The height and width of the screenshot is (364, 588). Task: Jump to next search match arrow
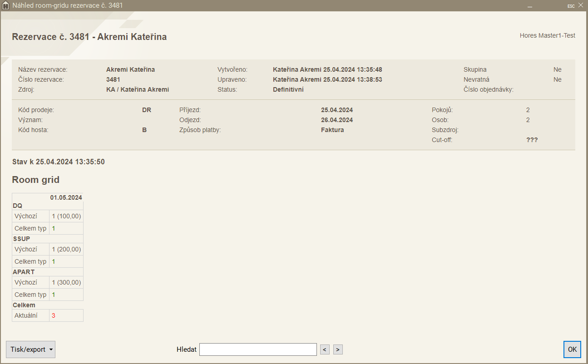point(338,349)
